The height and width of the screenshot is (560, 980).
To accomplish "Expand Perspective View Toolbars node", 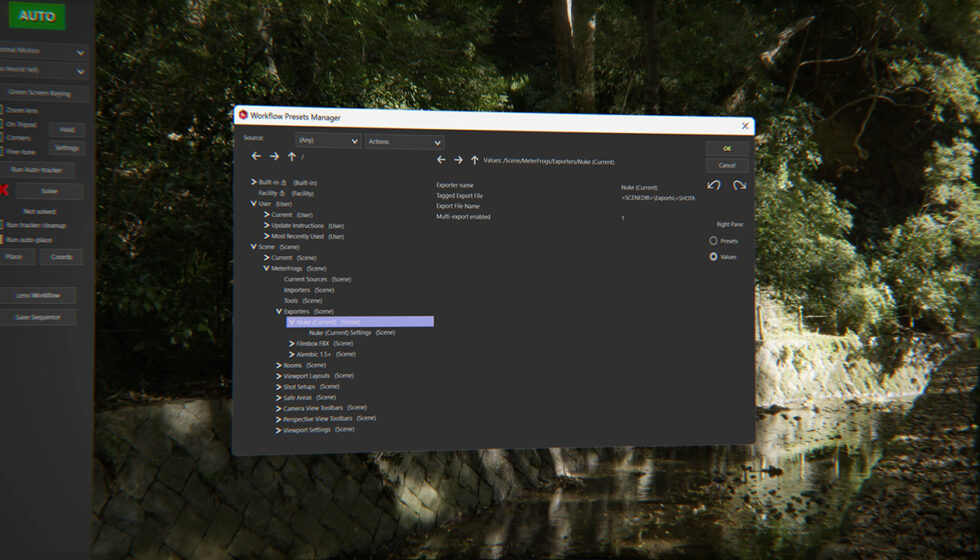I will (279, 419).
